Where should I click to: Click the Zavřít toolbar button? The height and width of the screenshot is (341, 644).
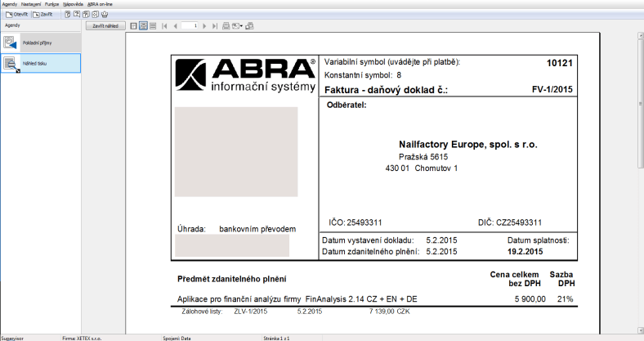pos(42,15)
